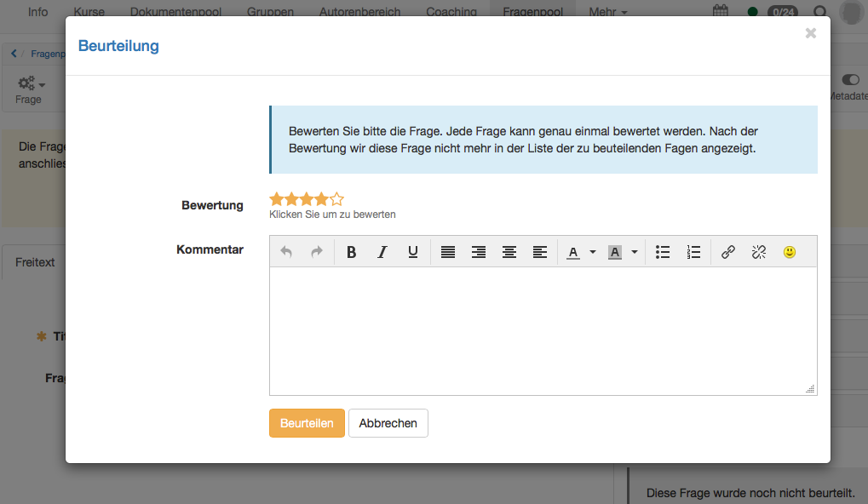Image resolution: width=868 pixels, height=504 pixels.
Task: Undo the last edit in comment editor
Action: (x=286, y=252)
